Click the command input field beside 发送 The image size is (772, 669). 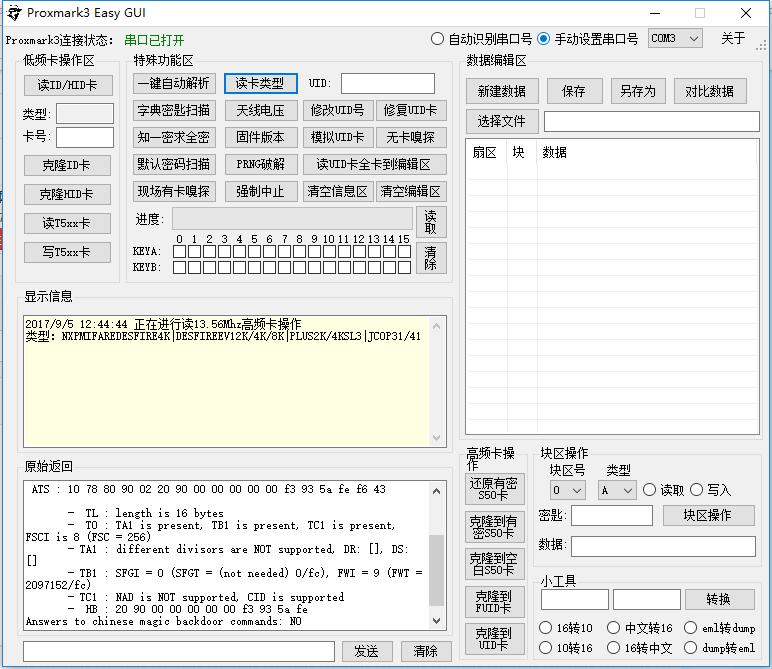click(x=179, y=651)
